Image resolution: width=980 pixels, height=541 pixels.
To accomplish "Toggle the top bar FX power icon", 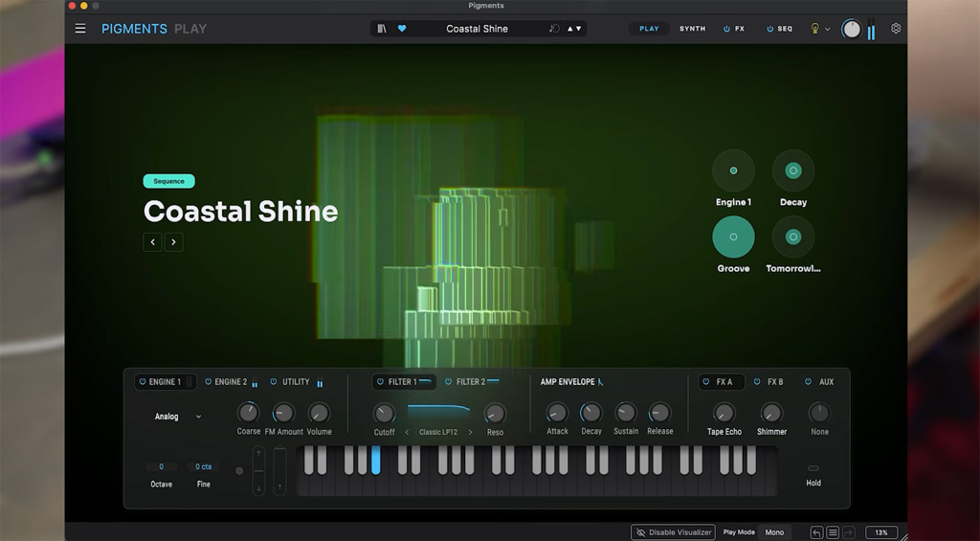I will 726,29.
